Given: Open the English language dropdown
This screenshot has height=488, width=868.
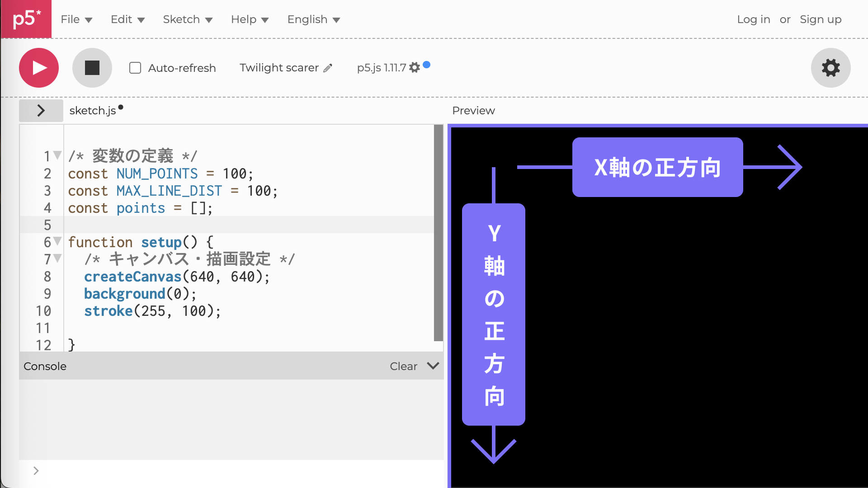Looking at the screenshot, I should pyautogui.click(x=313, y=19).
